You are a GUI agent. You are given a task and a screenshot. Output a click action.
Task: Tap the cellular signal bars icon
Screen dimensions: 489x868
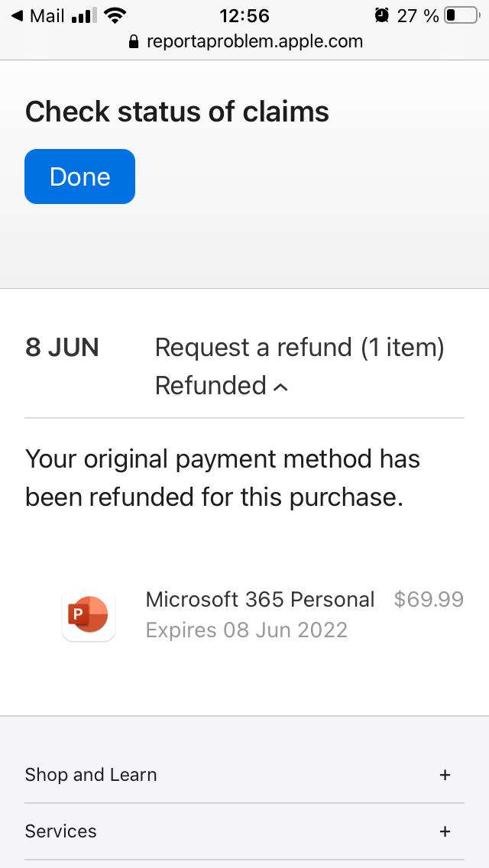(83, 16)
